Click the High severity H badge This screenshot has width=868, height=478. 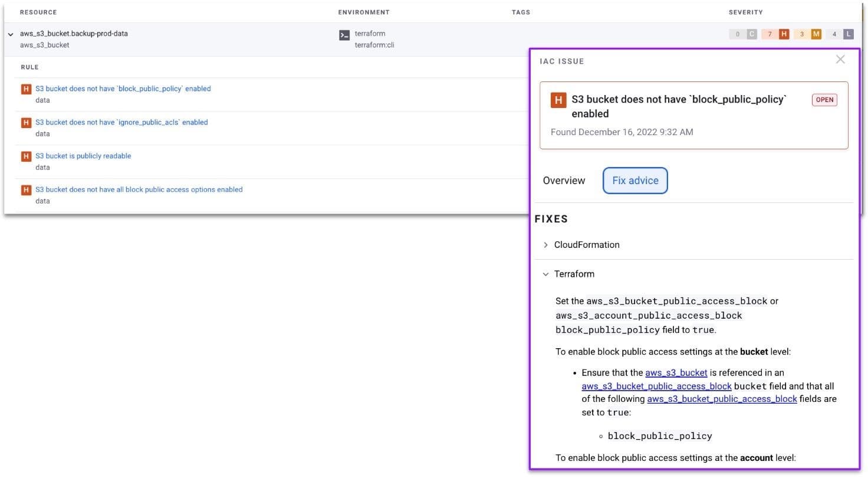coord(784,34)
